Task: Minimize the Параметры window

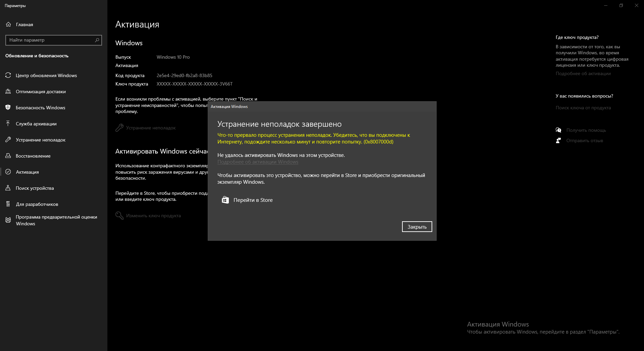Action: [606, 5]
